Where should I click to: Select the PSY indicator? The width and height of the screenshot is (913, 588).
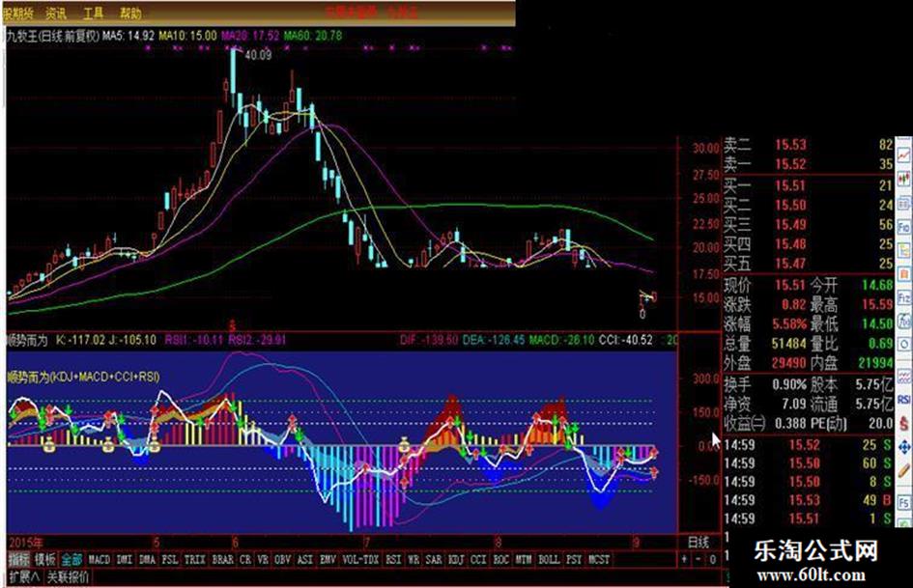click(x=574, y=559)
